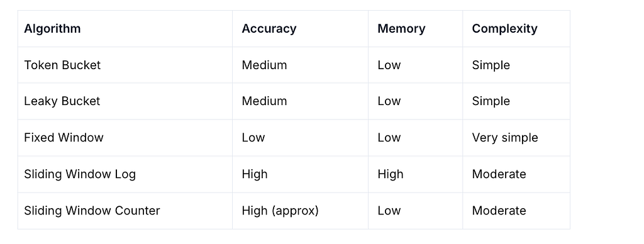Click Medium accuracy in Leaky Bucket row
644x244 pixels.
point(264,101)
